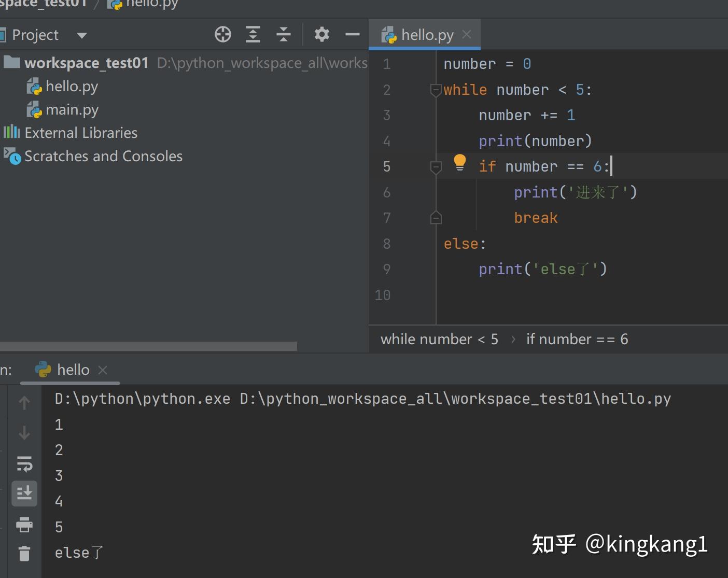
Task: Switch to the hello run console tab
Action: [x=73, y=370]
